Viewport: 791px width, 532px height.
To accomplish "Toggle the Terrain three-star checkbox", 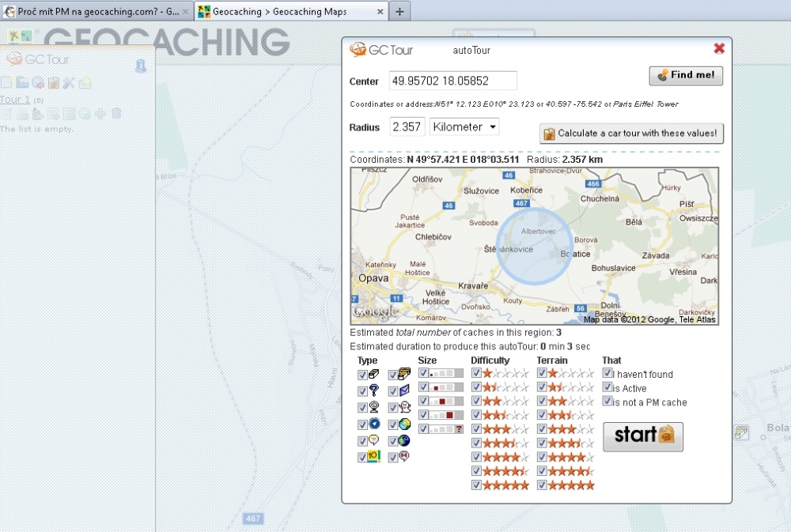I will point(542,428).
